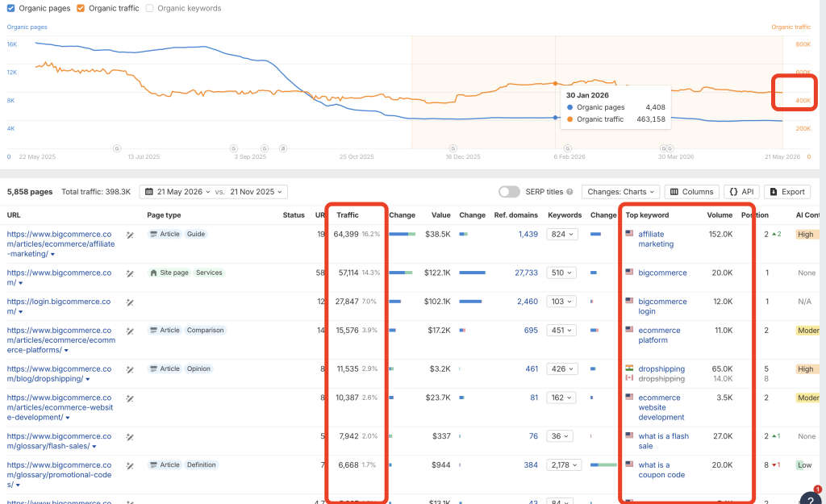Click the 64,399 traffic value
The height and width of the screenshot is (504, 826).
[x=346, y=234]
